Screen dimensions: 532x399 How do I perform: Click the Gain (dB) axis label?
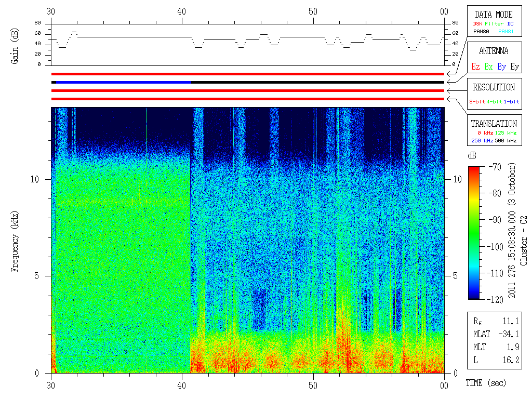coord(15,46)
